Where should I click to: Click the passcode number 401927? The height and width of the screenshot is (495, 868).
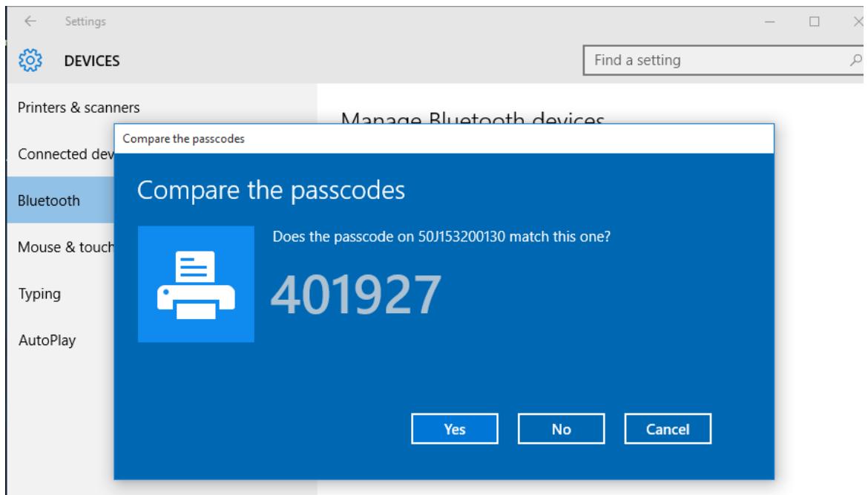pos(356,295)
